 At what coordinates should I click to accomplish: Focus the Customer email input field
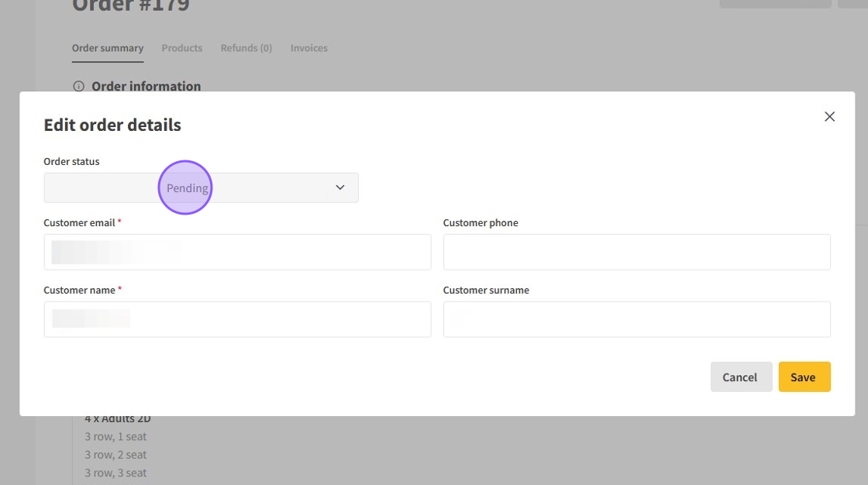237,253
